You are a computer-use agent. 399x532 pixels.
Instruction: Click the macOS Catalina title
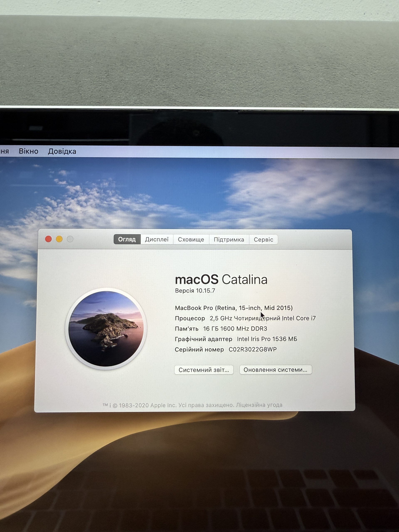(x=221, y=280)
